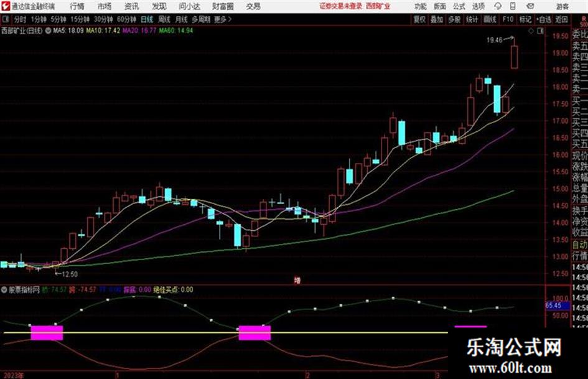
Task: Open F10 company info
Action: (508, 19)
